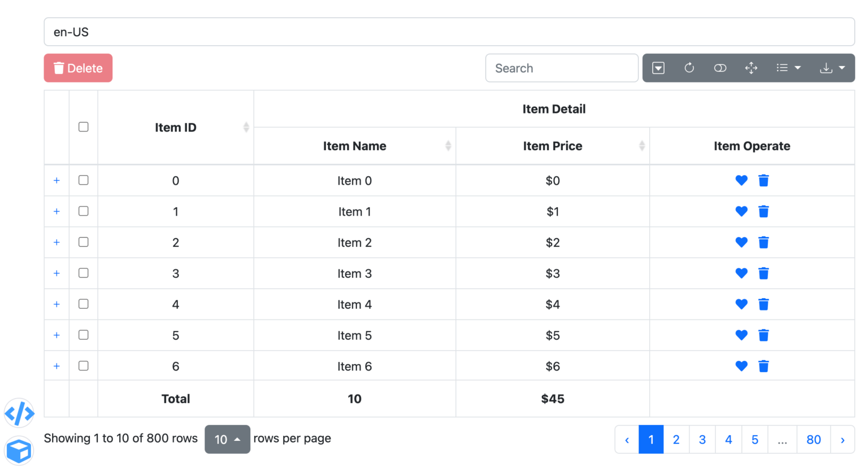Check the checkbox for Item 2 row

coord(84,242)
